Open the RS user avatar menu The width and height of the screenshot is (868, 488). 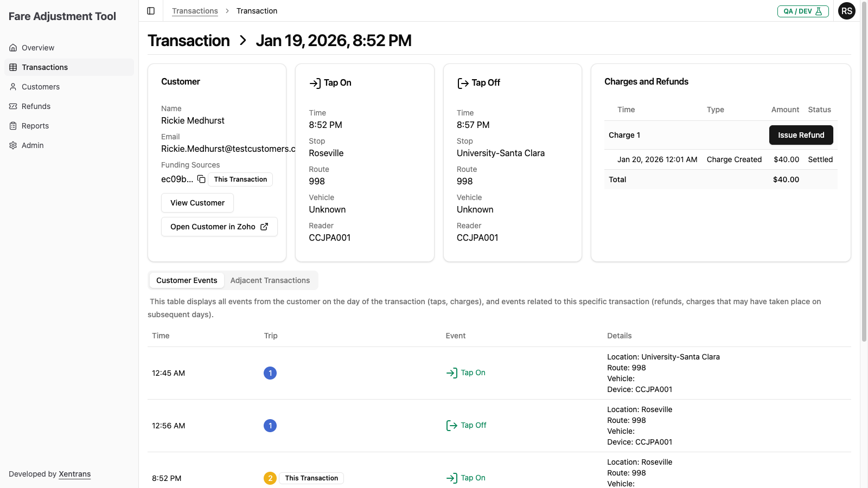846,10
